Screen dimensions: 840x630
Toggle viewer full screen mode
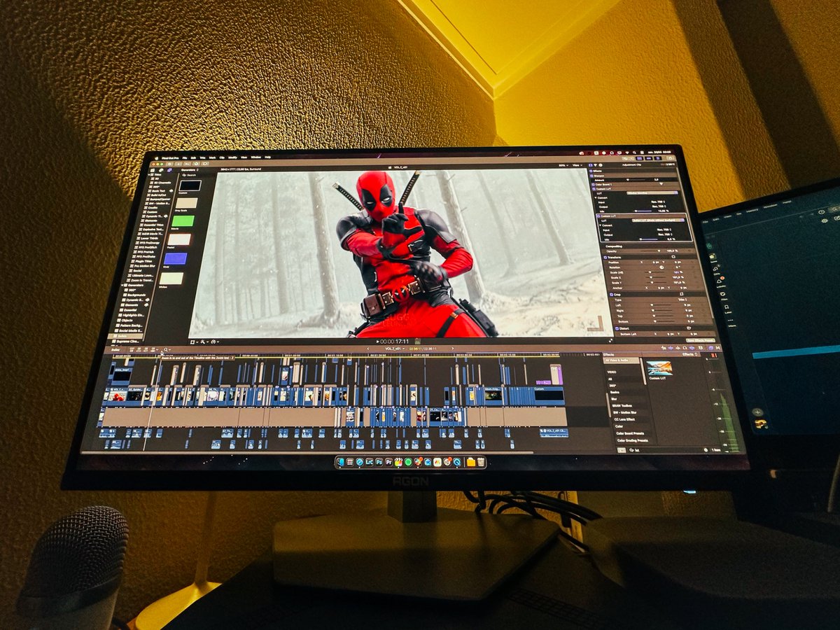tap(610, 340)
